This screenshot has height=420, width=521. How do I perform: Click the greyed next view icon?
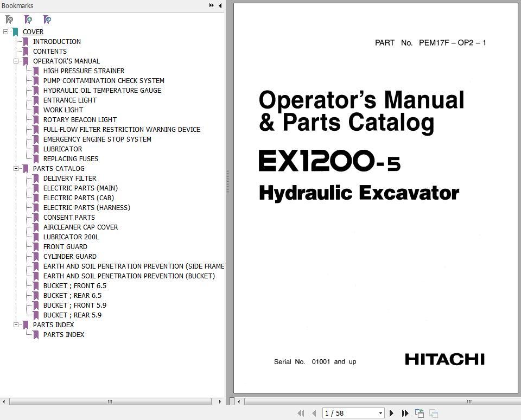click(433, 413)
